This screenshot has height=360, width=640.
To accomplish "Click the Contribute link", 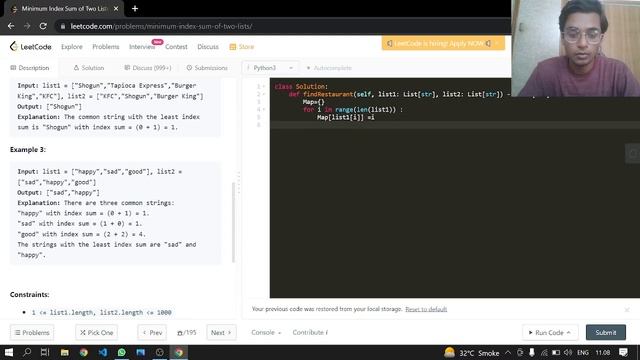I will coord(310,333).
